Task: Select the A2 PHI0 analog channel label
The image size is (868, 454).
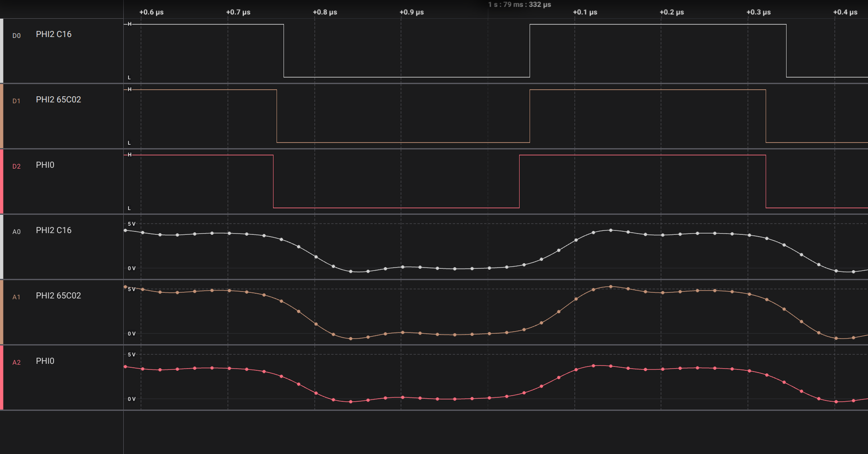Action: tap(45, 361)
